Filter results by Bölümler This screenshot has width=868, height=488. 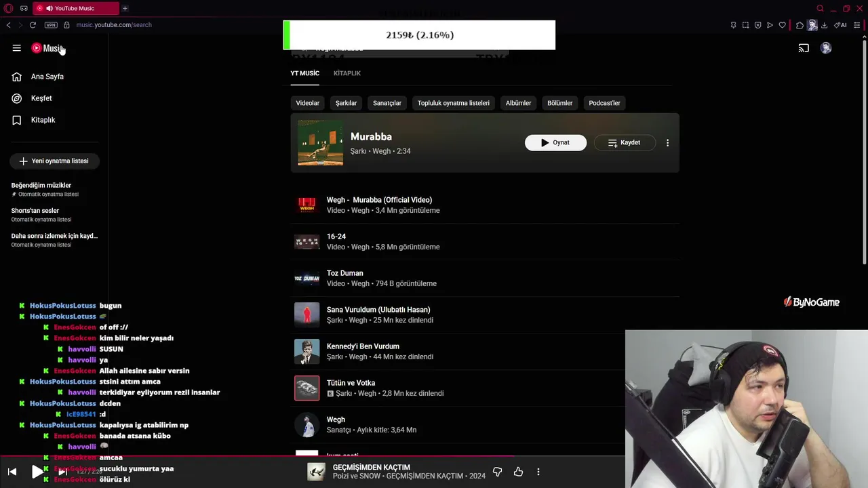coord(560,103)
